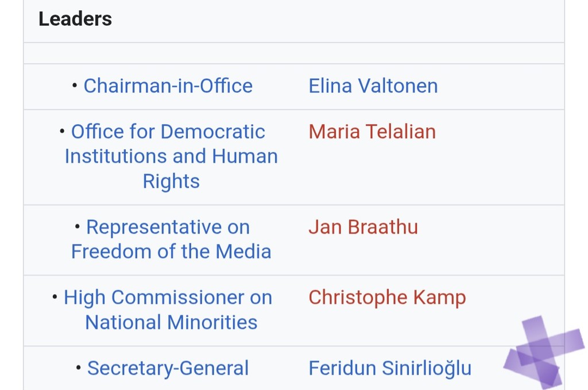Image resolution: width=588 pixels, height=390 pixels.
Task: Click the red Jan Braathu link
Action: coord(363,227)
